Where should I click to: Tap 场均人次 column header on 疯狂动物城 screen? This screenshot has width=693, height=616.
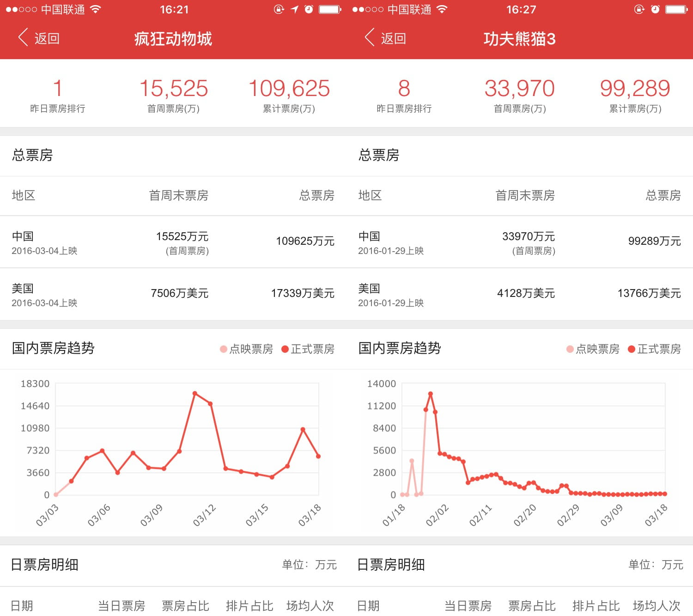point(310,606)
